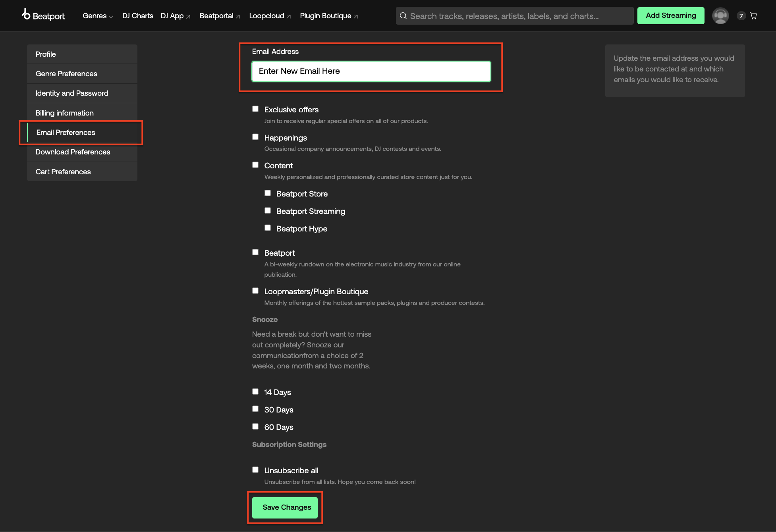This screenshot has width=776, height=532.
Task: Click the Email Address input field
Action: pyautogui.click(x=371, y=71)
